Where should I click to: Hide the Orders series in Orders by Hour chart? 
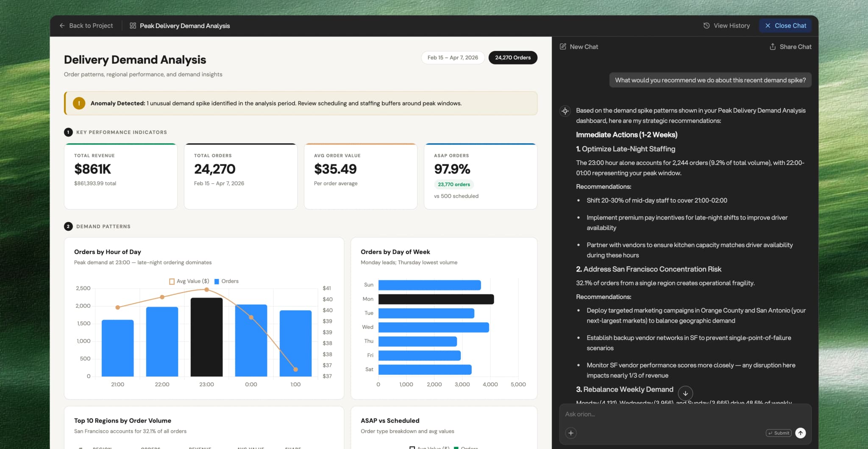click(226, 281)
